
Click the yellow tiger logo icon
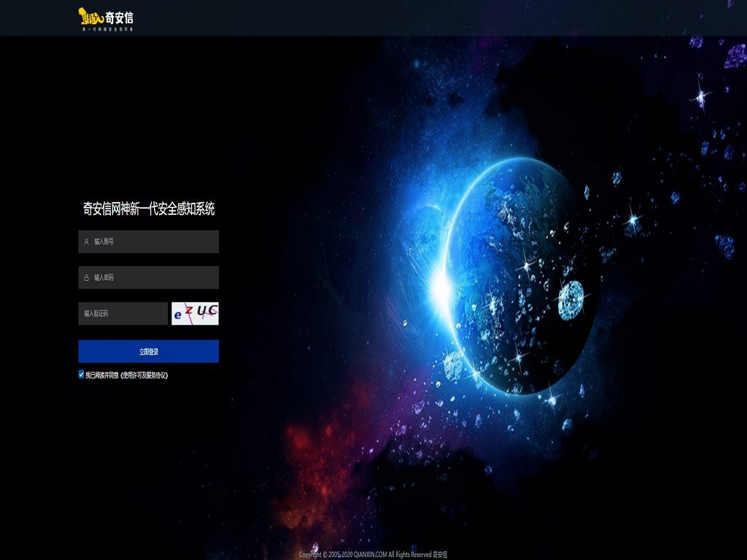point(90,17)
